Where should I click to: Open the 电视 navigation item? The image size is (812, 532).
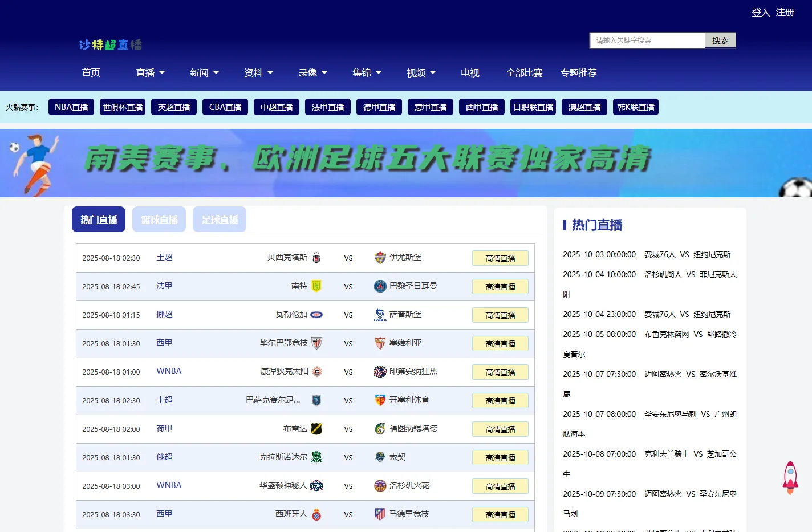470,72
